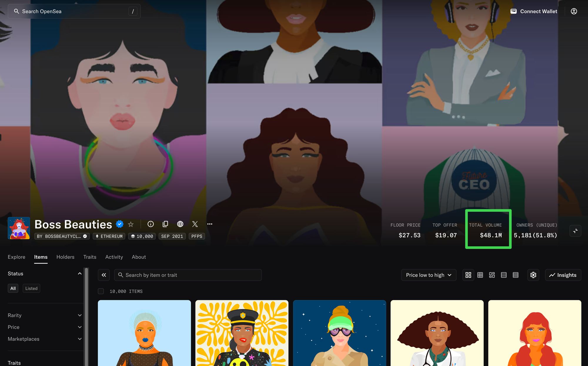The image size is (588, 366).
Task: Click the Owners value 5,181(51.8%)
Action: [x=535, y=235]
